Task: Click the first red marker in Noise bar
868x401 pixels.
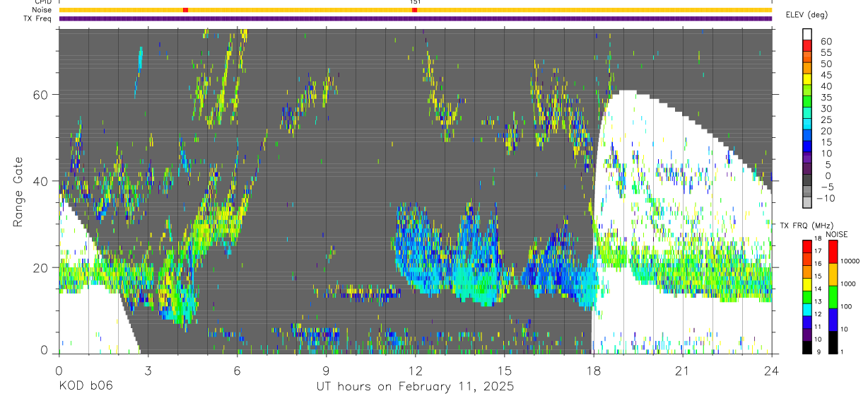Action: (185, 10)
